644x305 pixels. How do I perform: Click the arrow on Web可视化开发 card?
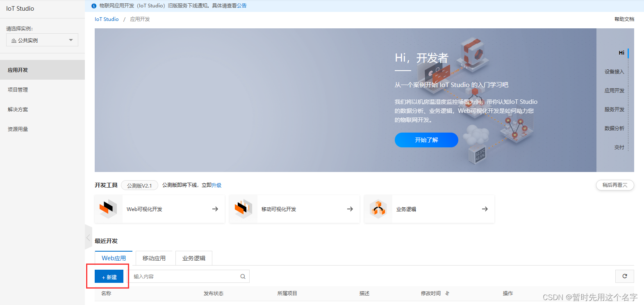tap(215, 209)
